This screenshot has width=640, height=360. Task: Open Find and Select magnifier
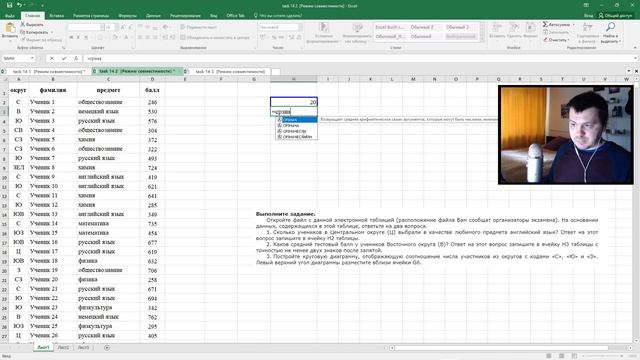611,33
